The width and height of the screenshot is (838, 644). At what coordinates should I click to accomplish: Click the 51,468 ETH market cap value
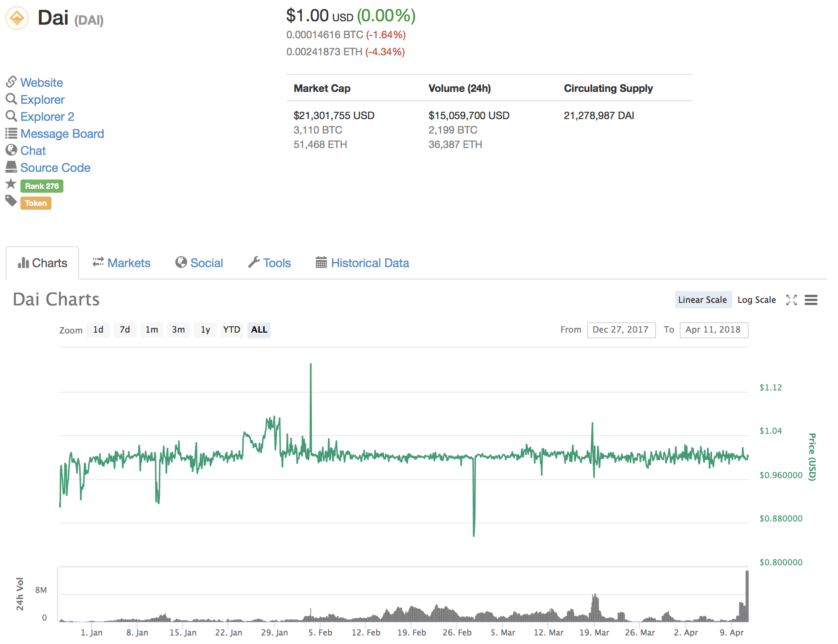coord(320,144)
